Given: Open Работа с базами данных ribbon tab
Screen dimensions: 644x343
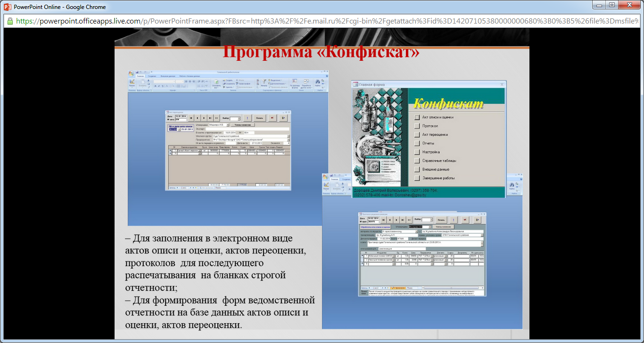Looking at the screenshot, I should (x=190, y=76).
